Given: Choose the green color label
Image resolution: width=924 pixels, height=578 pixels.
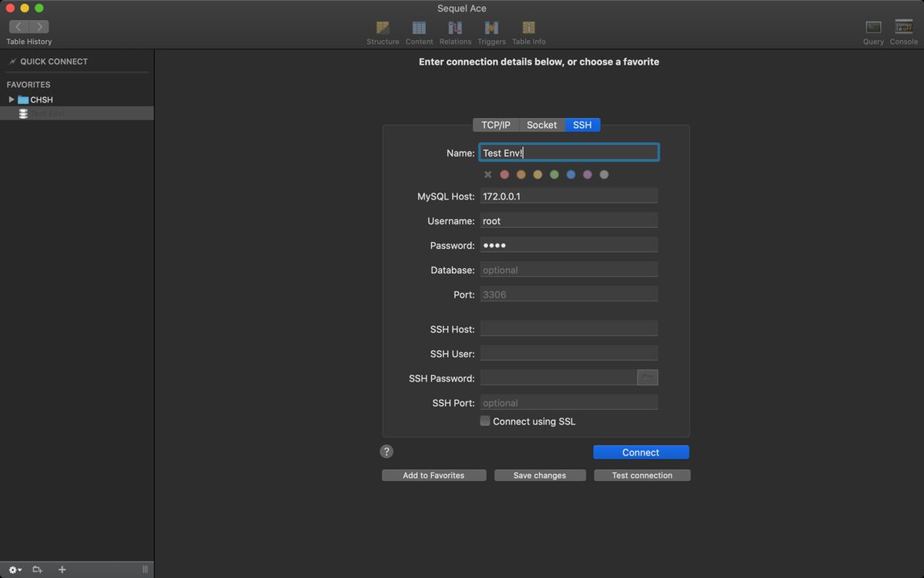Looking at the screenshot, I should click(554, 175).
